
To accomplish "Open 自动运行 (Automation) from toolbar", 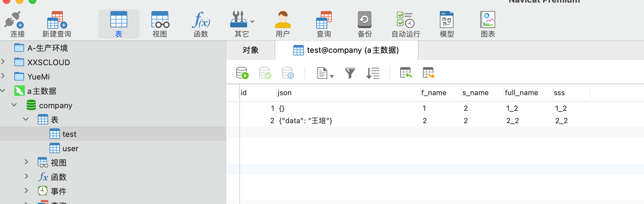I will click(406, 20).
